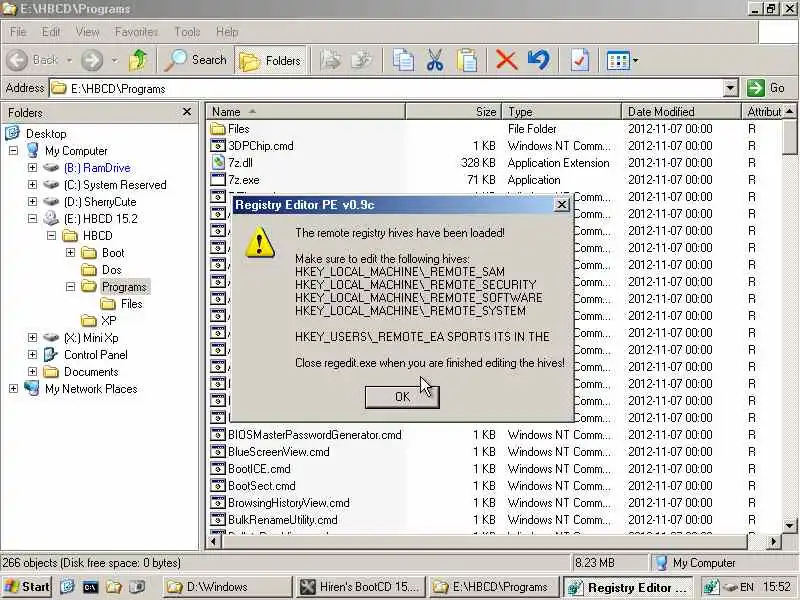800x600 pixels.
Task: Click the Paste clipboard icon
Action: click(x=467, y=60)
